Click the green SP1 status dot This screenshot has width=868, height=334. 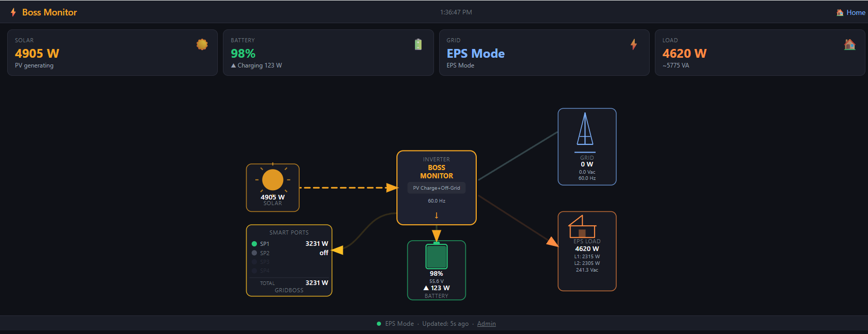point(254,244)
